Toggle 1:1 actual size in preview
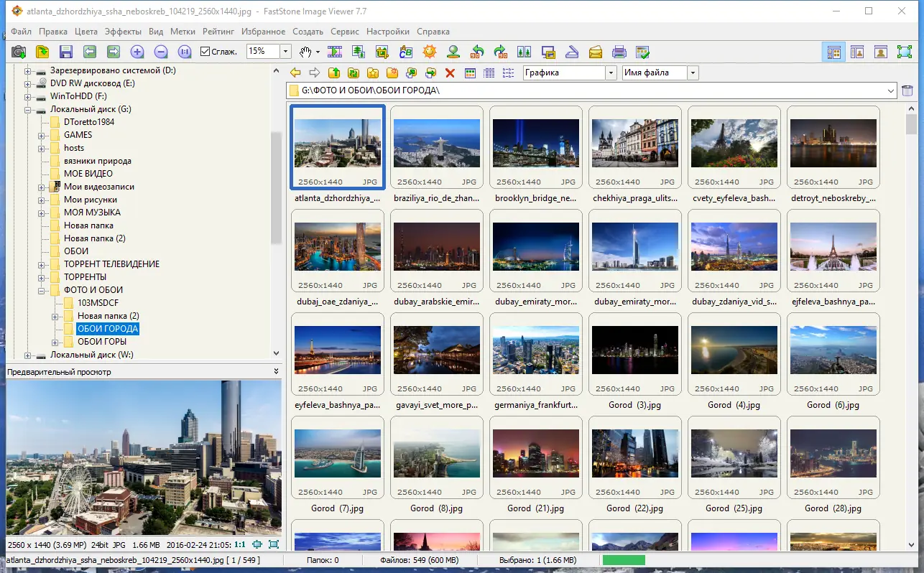This screenshot has height=573, width=924. click(x=240, y=545)
